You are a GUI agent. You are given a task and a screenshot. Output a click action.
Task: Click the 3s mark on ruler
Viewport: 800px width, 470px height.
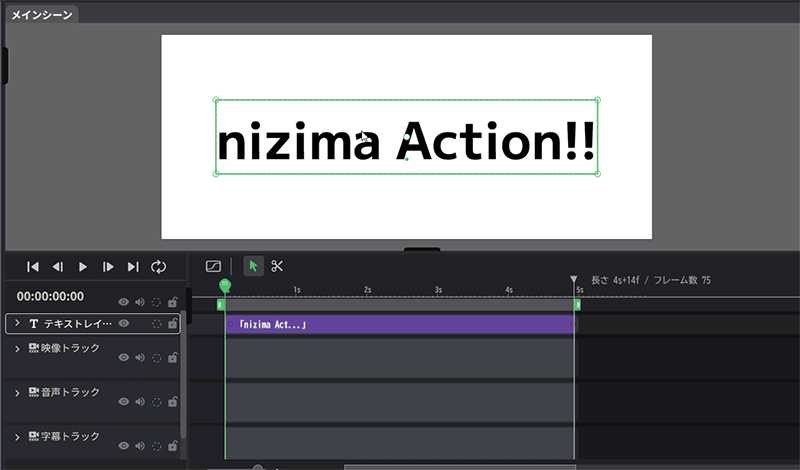[x=438, y=290]
